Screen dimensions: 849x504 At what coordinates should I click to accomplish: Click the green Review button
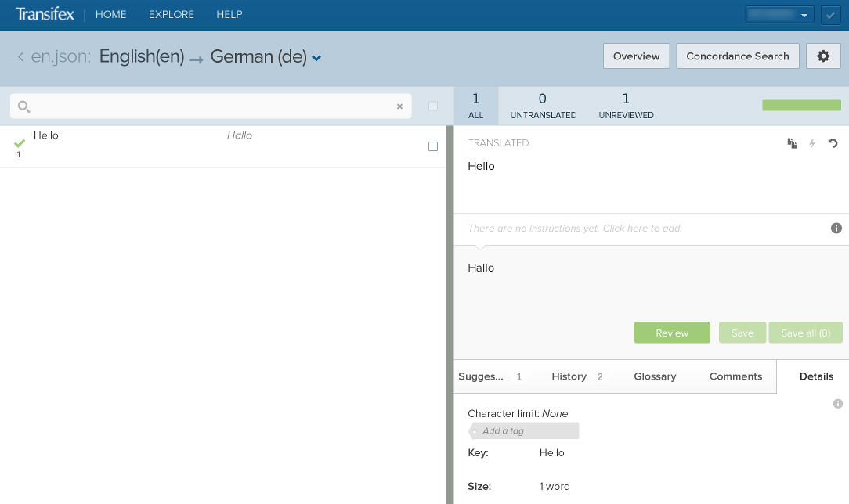[672, 333]
